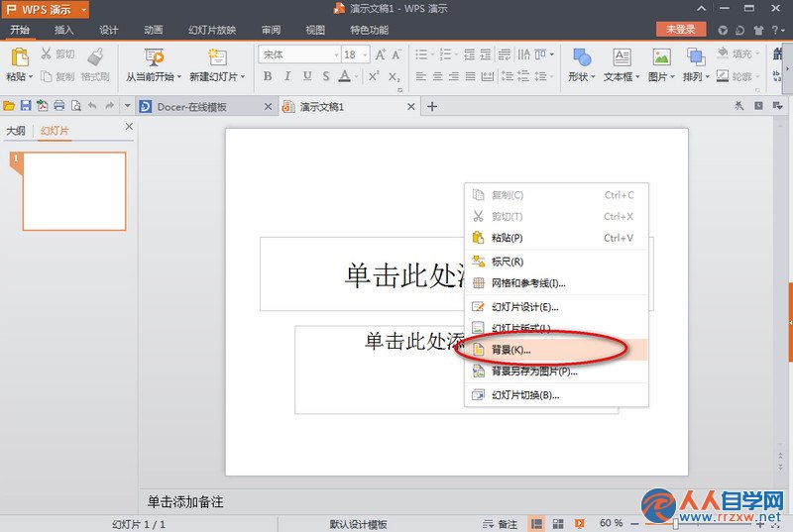793x532 pixels.
Task: Choose 幻灯片切换(B) menu entry
Action: pyautogui.click(x=556, y=395)
